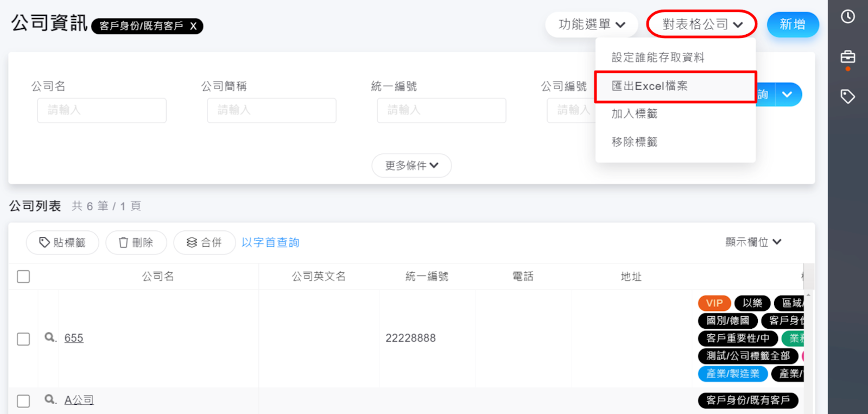Expand the 更多條件 filter options
Viewport: 868px width, 414px height.
(x=411, y=166)
